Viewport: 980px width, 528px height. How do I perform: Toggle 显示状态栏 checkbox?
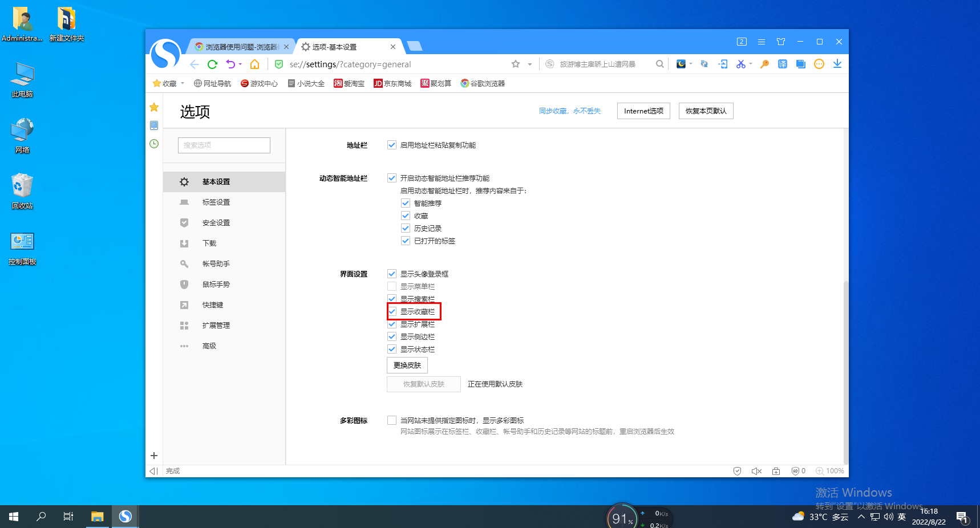[x=392, y=349]
